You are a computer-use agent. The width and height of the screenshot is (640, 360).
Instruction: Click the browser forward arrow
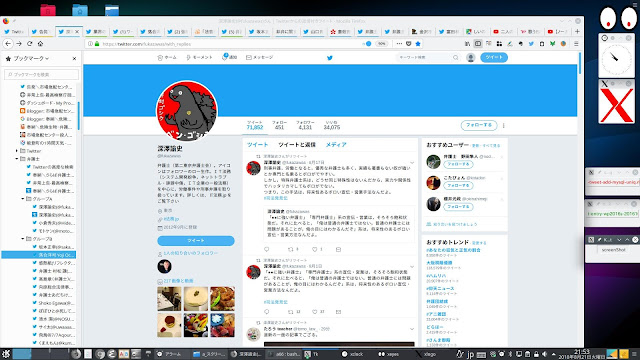tap(19, 44)
